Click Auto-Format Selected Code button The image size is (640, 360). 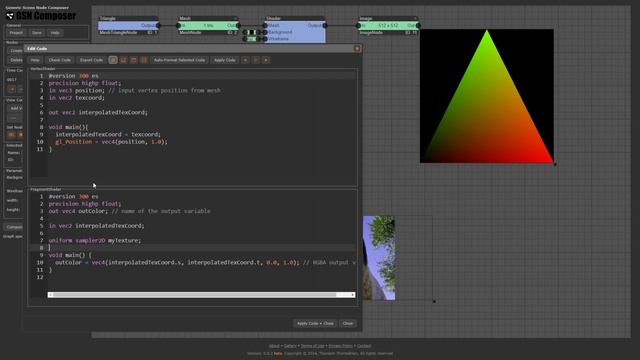point(179,60)
